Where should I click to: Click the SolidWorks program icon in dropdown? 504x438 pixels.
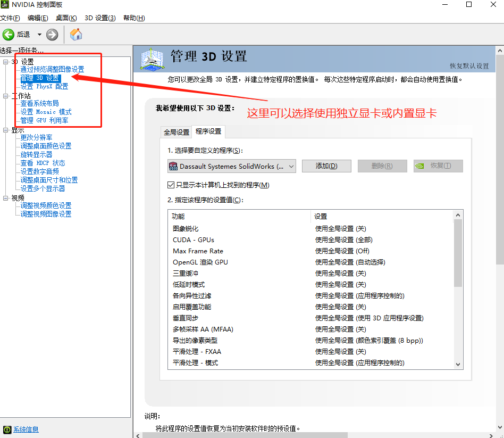pos(173,166)
